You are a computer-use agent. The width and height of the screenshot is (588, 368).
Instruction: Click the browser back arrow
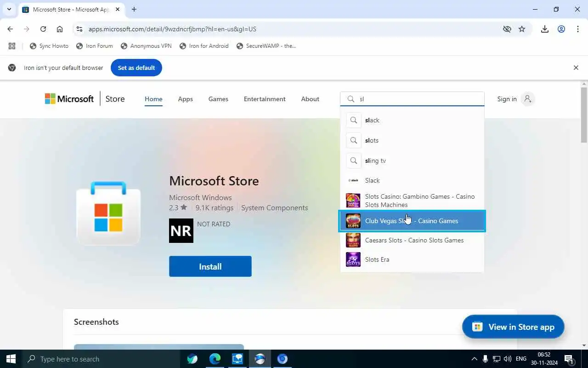(10, 29)
